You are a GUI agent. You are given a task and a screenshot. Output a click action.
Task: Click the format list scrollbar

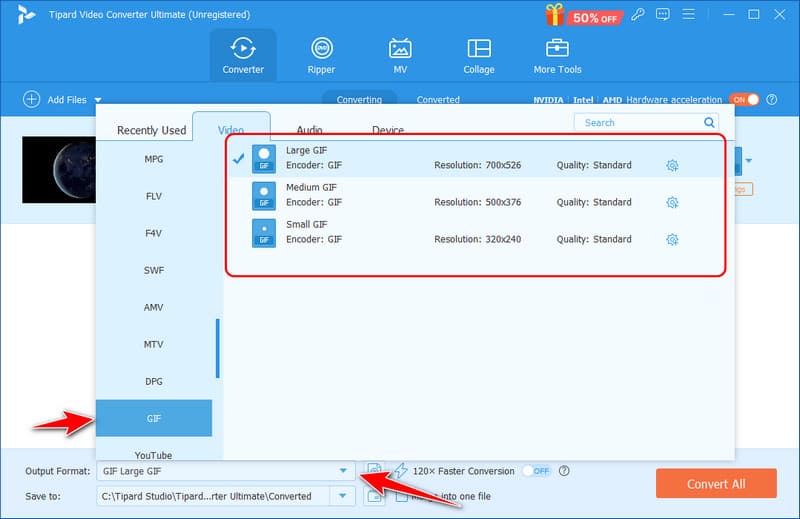[218, 348]
